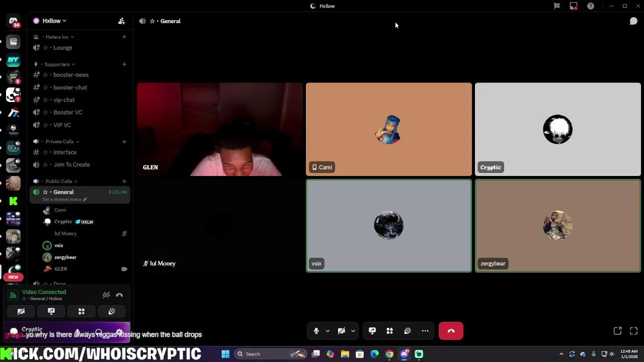Focus GLEN's video tile
Screen dimensions: 644x362
[x=220, y=130]
